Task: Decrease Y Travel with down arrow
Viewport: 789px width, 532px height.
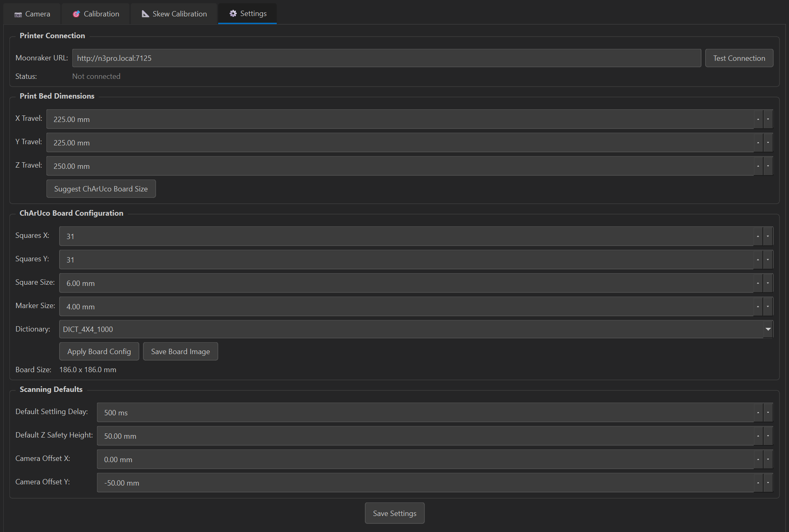Action: click(x=768, y=143)
